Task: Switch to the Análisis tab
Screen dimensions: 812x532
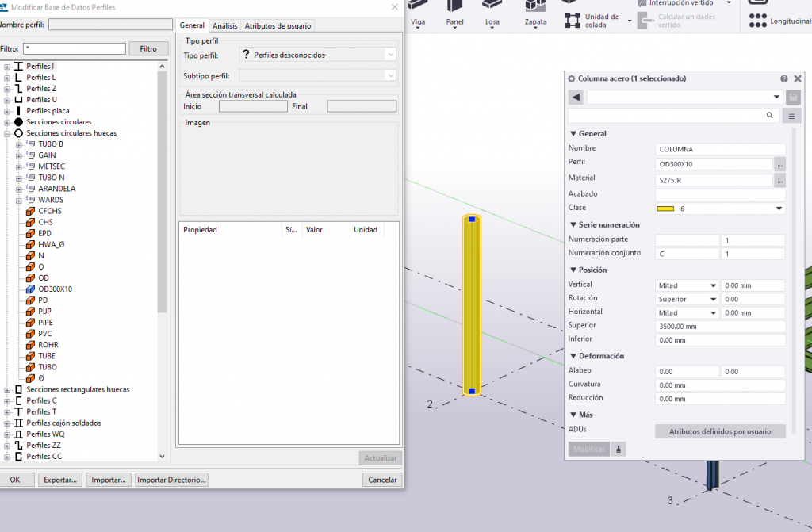Action: point(224,26)
